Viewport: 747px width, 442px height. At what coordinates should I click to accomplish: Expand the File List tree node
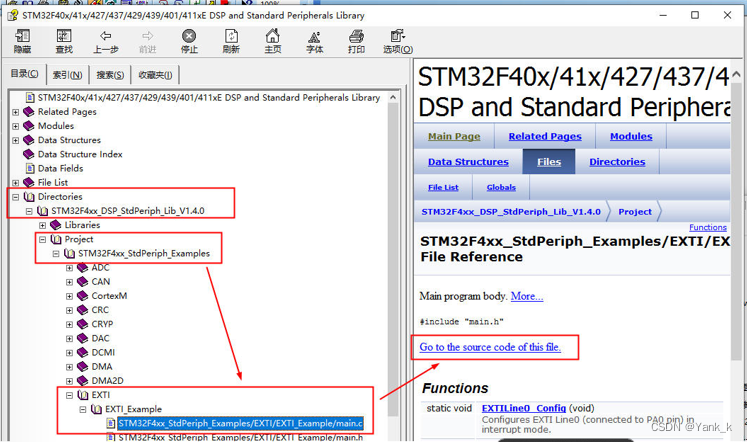tap(16, 183)
